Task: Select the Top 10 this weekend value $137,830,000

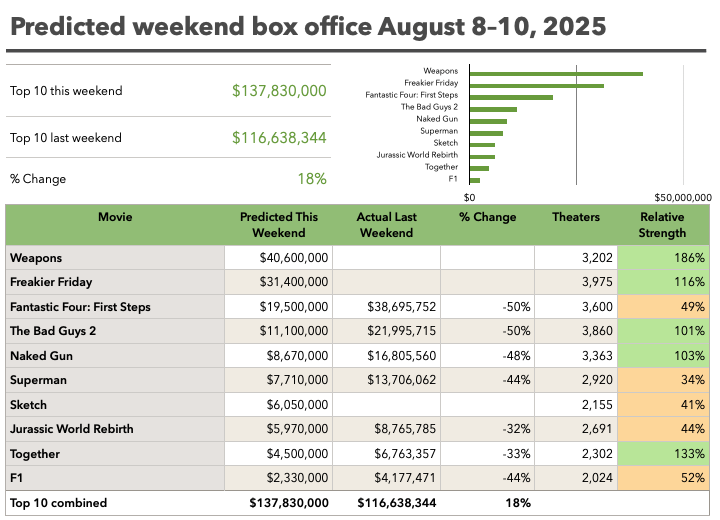Action: tap(279, 91)
